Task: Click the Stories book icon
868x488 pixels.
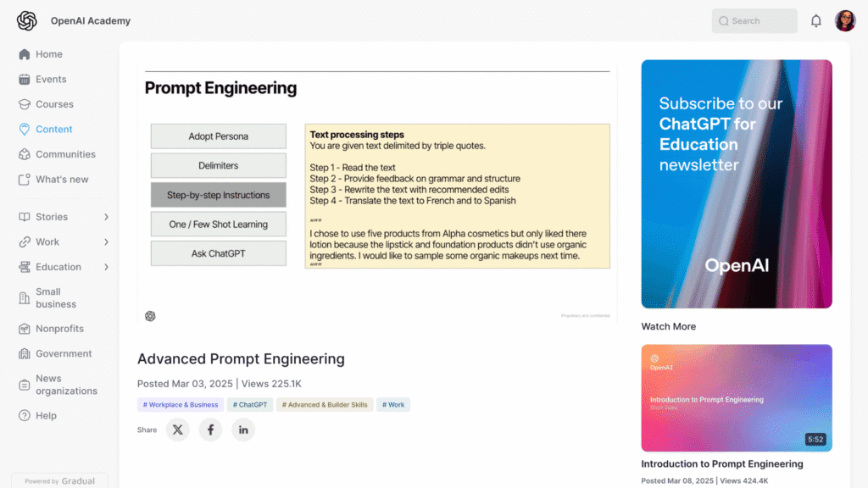Action: tap(25, 217)
